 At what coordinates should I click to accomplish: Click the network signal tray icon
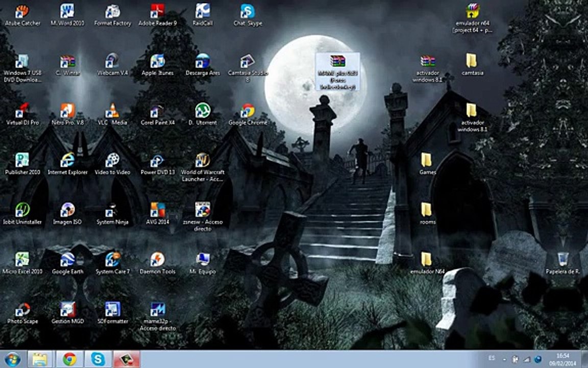527,360
